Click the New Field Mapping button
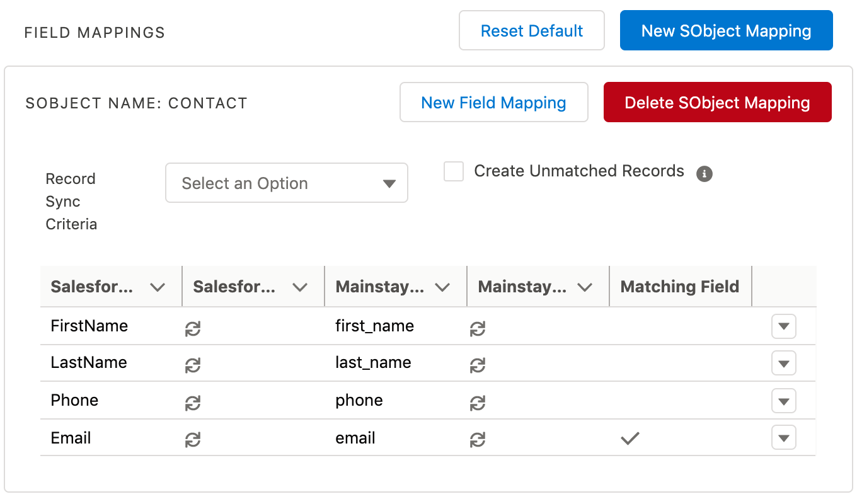Viewport: 857px width, 504px height. (493, 103)
